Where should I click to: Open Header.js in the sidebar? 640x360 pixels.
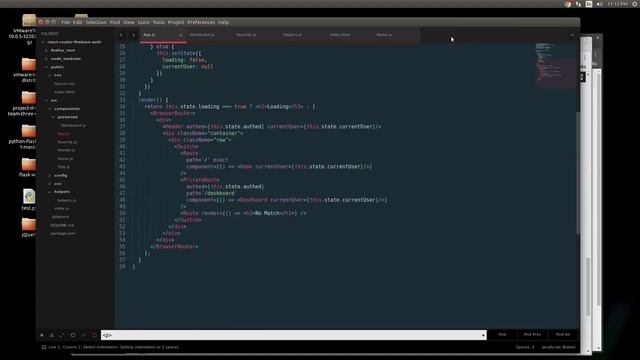(x=66, y=150)
